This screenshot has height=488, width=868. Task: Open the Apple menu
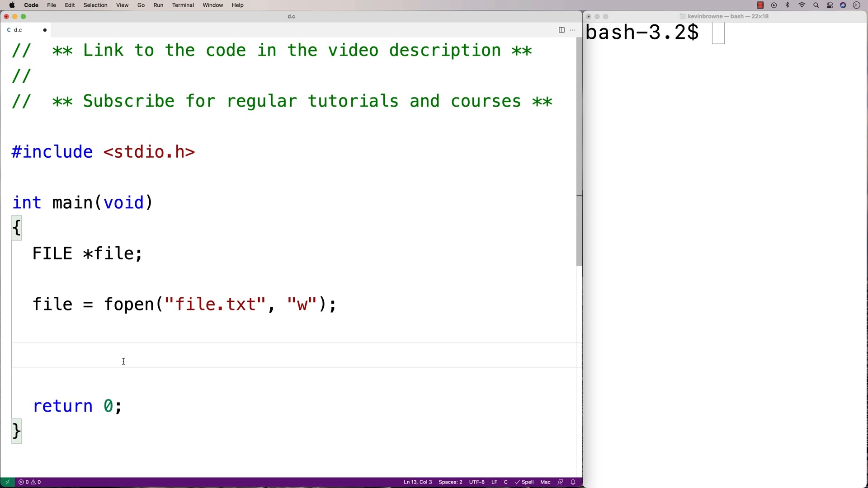(x=12, y=5)
